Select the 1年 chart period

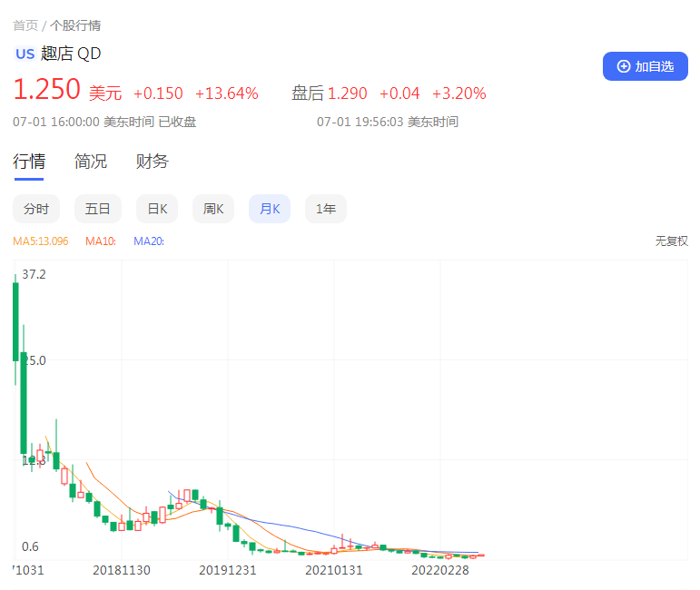[x=326, y=209]
